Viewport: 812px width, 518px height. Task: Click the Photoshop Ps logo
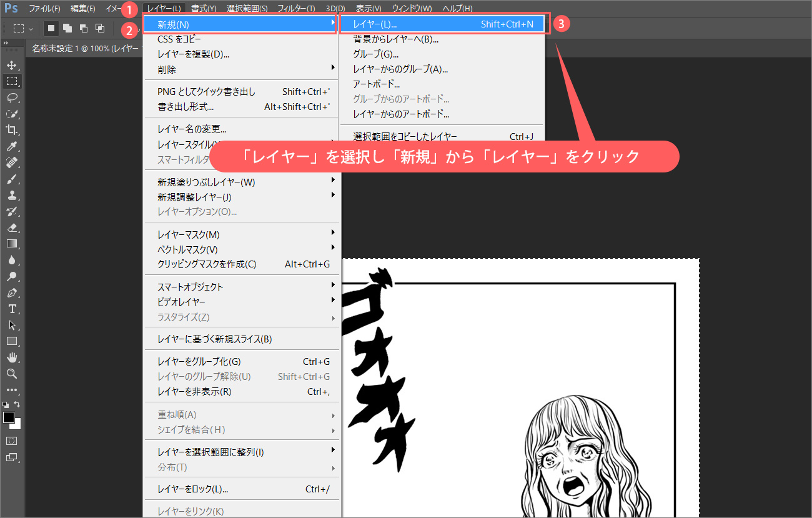click(11, 8)
